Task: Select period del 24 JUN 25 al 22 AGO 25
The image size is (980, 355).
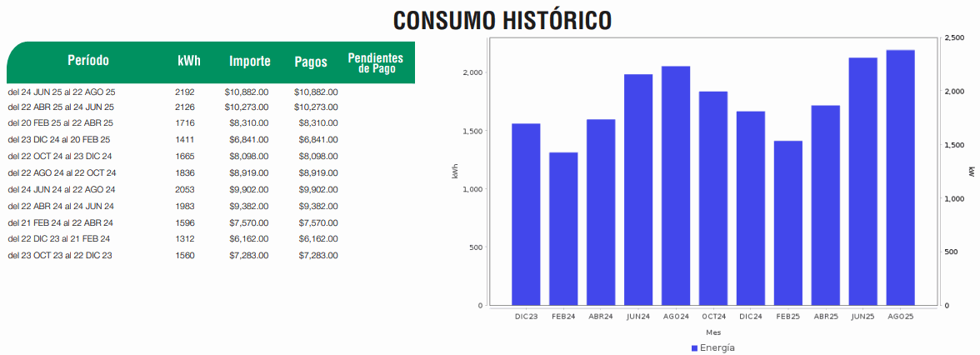Action: pos(62,92)
